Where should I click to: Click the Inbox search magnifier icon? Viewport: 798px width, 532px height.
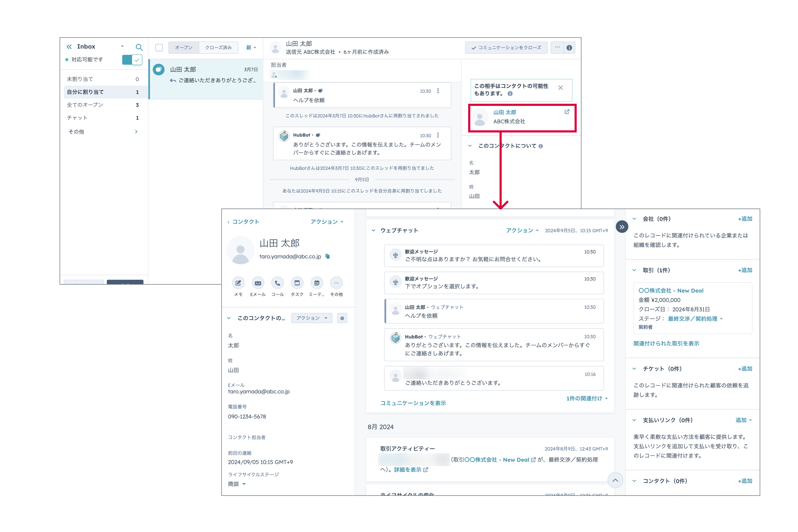139,47
